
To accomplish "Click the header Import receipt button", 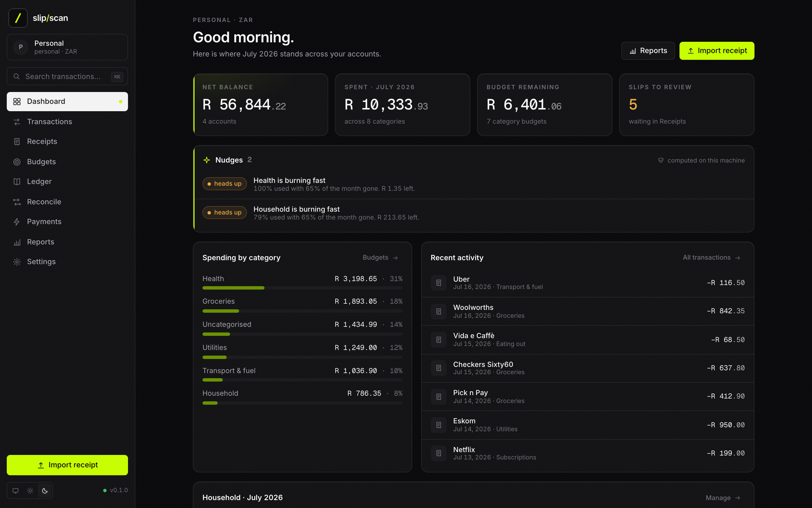I will click(x=717, y=51).
